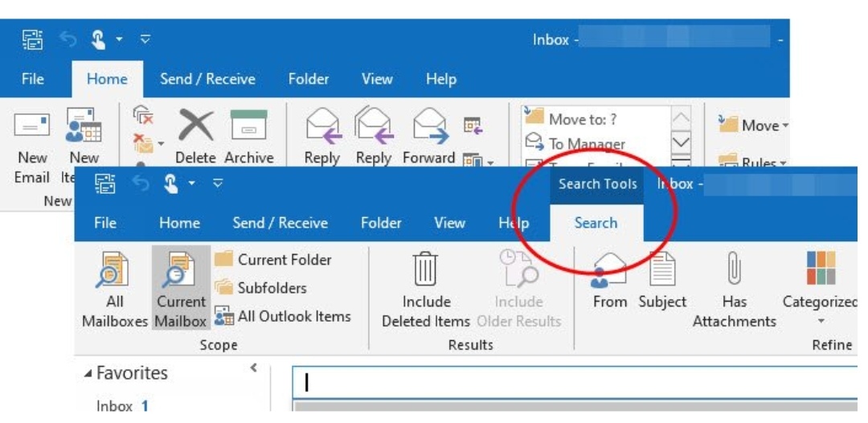Open Send / Receive tab in front window
Viewport: 868px width, 423px height.
(280, 223)
